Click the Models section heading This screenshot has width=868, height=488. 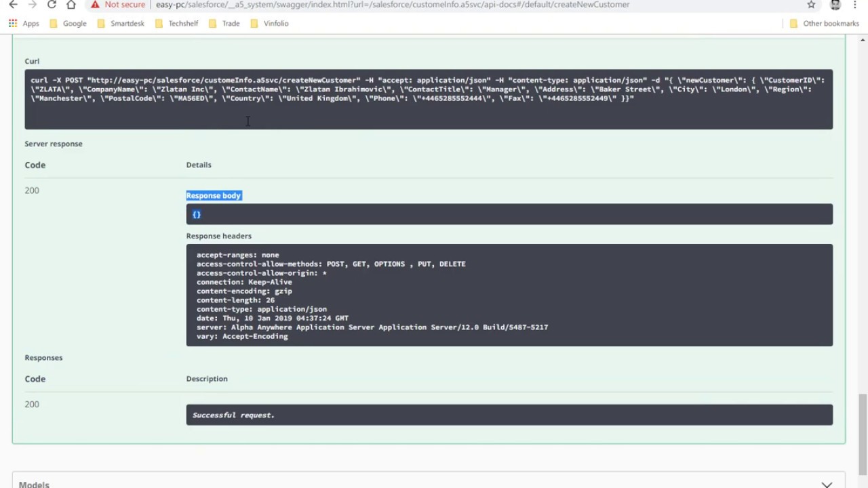pos(34,484)
